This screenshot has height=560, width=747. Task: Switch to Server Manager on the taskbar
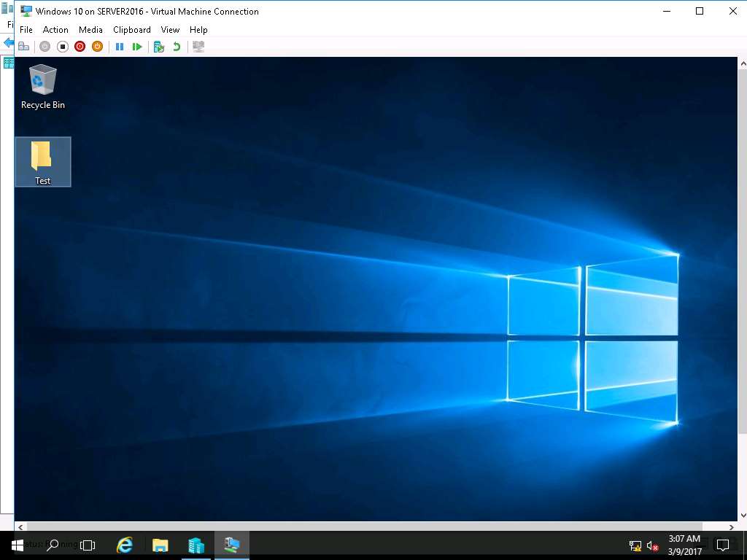coord(196,545)
